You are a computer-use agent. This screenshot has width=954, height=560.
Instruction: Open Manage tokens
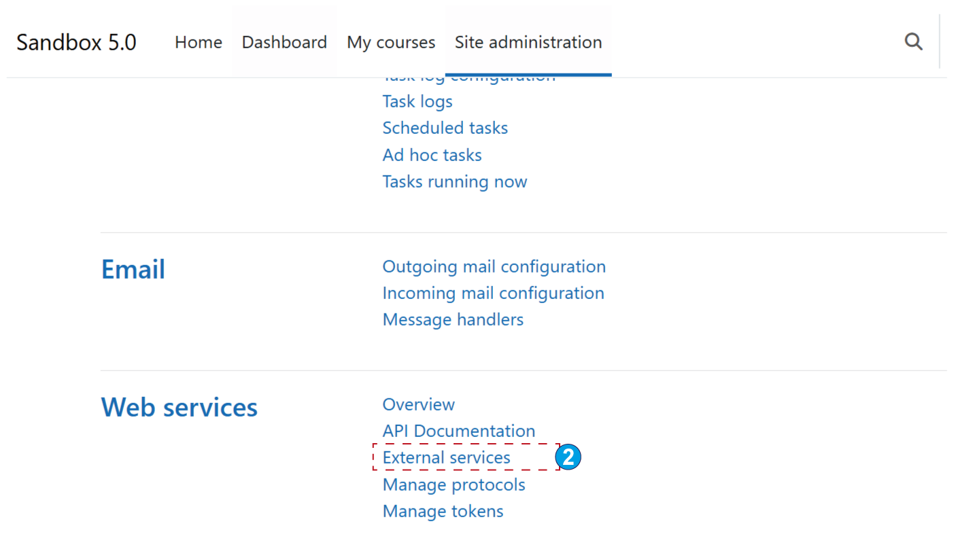tap(443, 511)
